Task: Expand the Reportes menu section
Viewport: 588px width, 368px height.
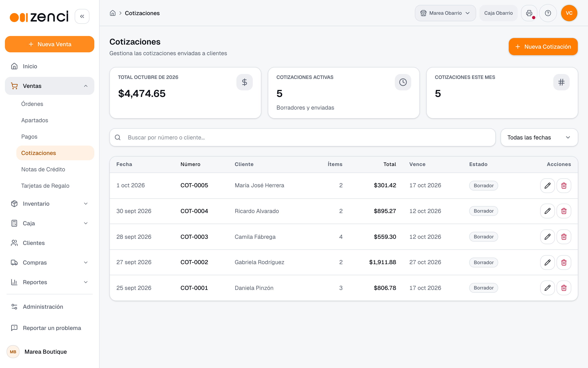Action: 50,282
